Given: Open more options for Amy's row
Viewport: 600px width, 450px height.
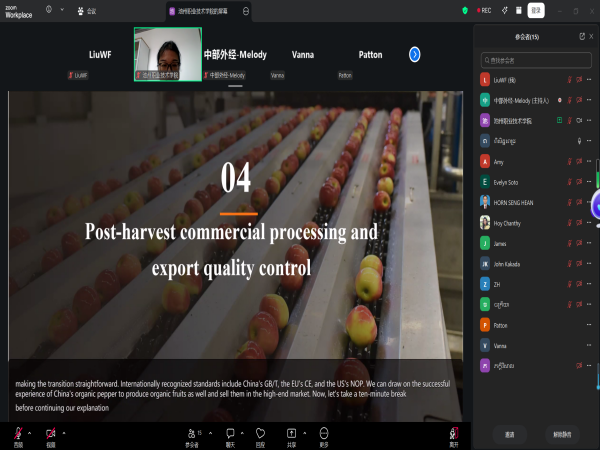Looking at the screenshot, I should pos(589,161).
